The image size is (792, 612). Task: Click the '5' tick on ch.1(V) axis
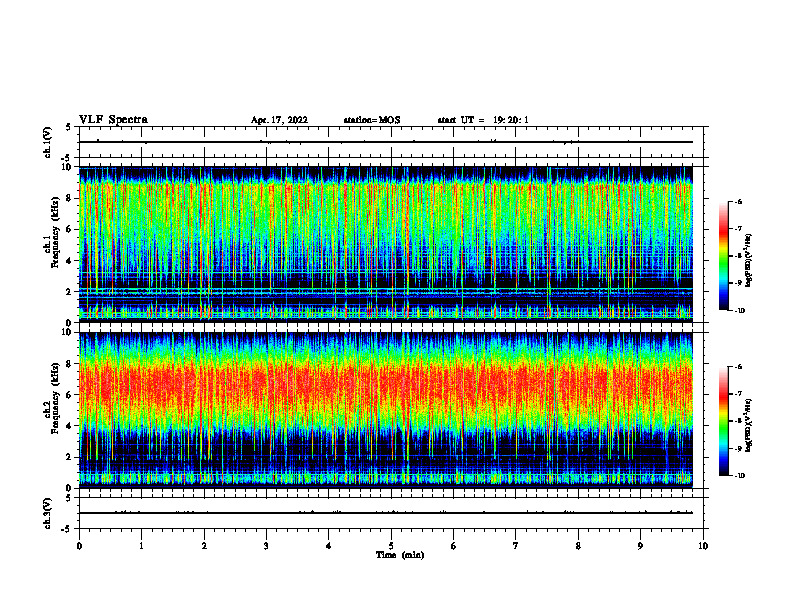pyautogui.click(x=69, y=127)
